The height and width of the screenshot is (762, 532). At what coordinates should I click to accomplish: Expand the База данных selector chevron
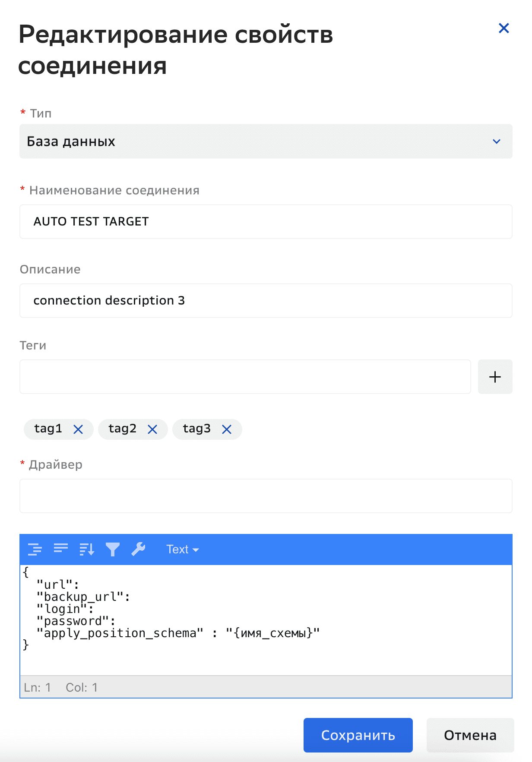[497, 142]
